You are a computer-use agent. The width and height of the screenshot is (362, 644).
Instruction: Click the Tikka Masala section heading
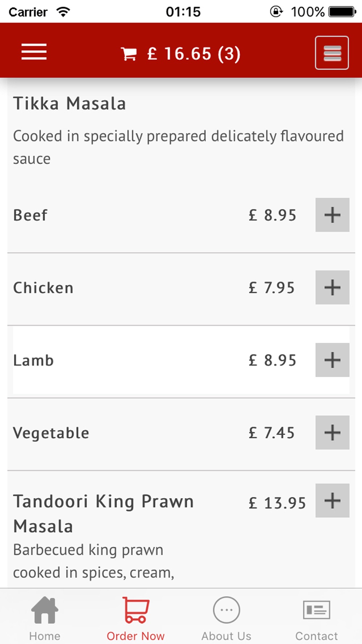coord(70,104)
